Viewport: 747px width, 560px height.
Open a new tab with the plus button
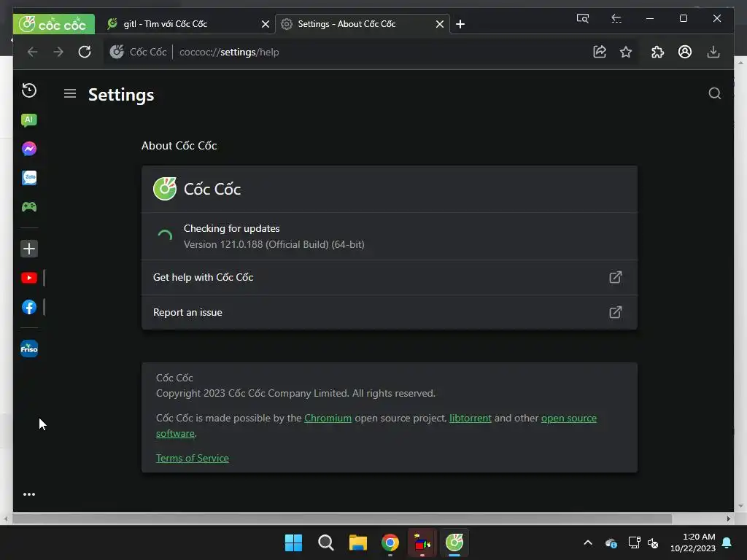click(x=460, y=24)
